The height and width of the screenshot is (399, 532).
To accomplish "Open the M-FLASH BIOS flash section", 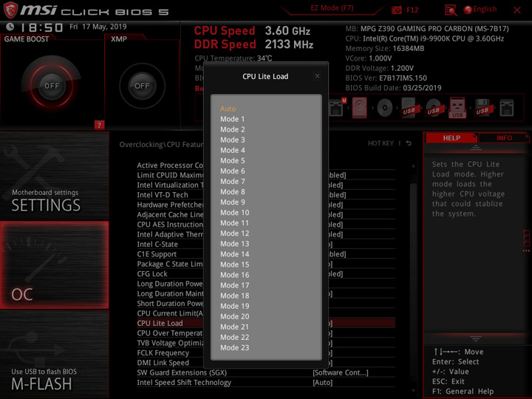I will coord(54,355).
